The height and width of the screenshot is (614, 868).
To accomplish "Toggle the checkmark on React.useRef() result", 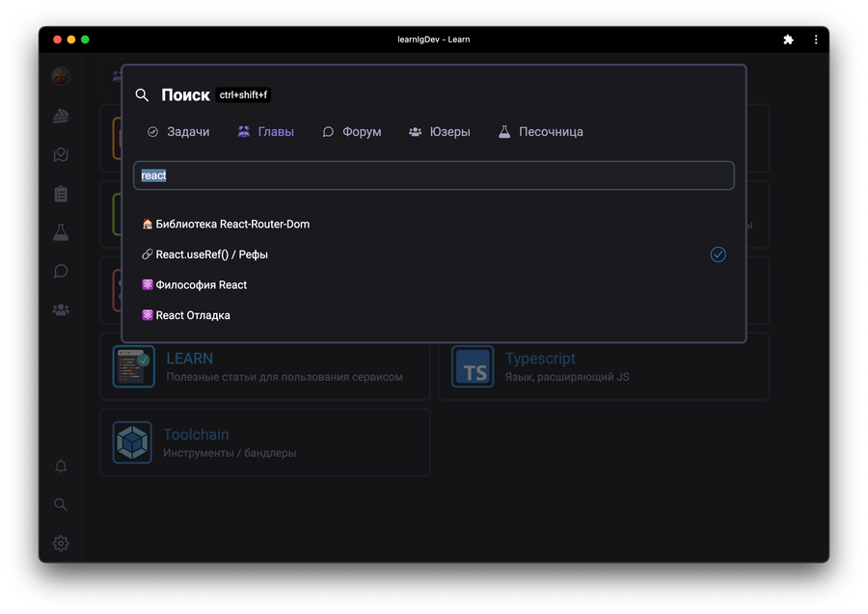I will coord(718,254).
